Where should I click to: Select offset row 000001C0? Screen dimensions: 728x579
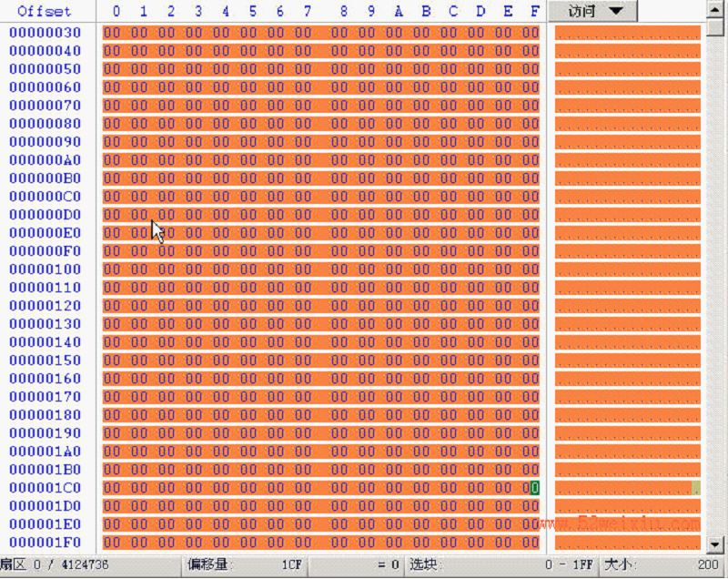coord(45,488)
